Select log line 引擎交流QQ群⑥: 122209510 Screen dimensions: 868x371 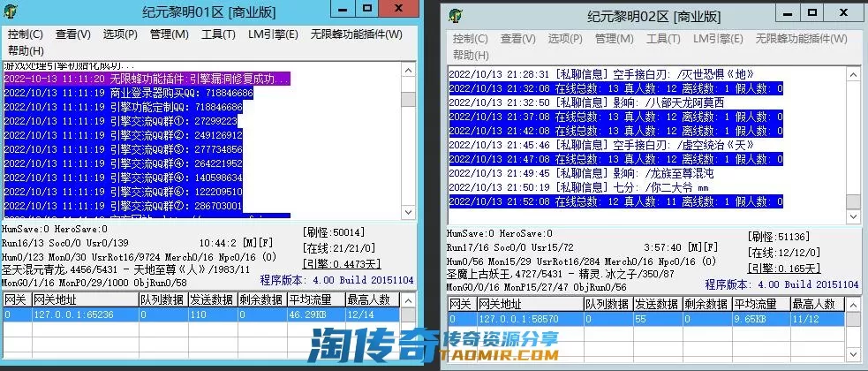tap(123, 193)
